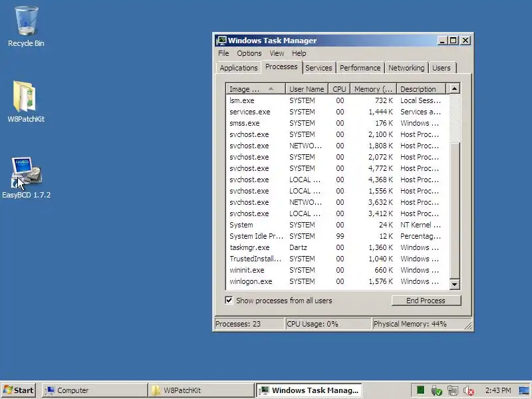Switch to the Applications tab
Screen dimensions: 532x399
(238, 68)
